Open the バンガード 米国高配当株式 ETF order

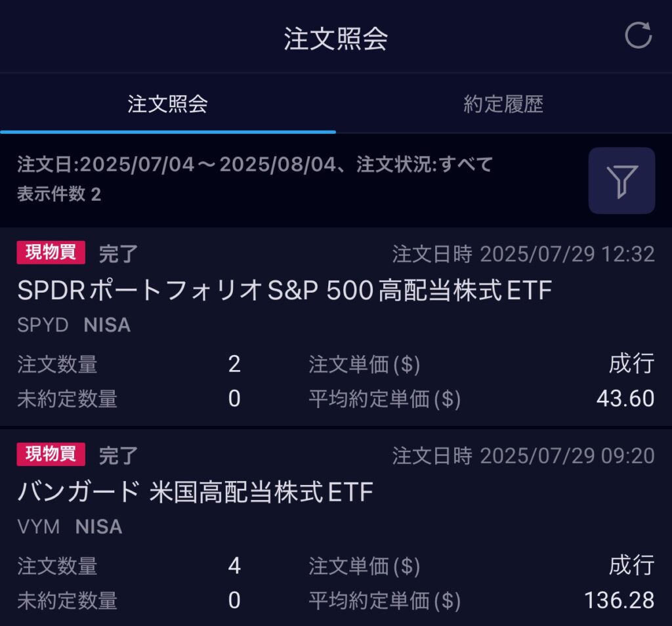point(195,491)
